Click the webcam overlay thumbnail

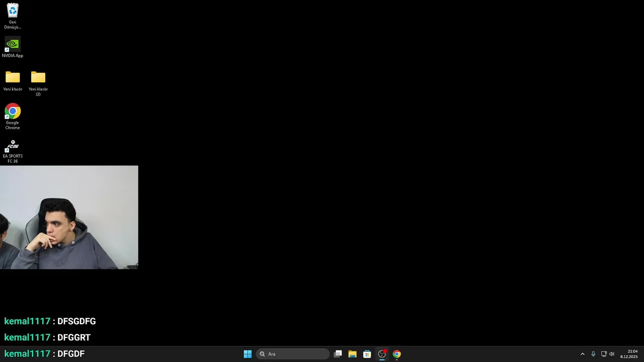coord(69,217)
